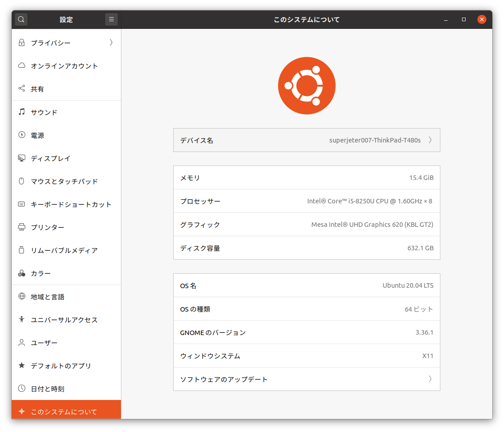Click GNOME version value 3.36.1
Viewport: 504px width, 432px height.
click(424, 332)
